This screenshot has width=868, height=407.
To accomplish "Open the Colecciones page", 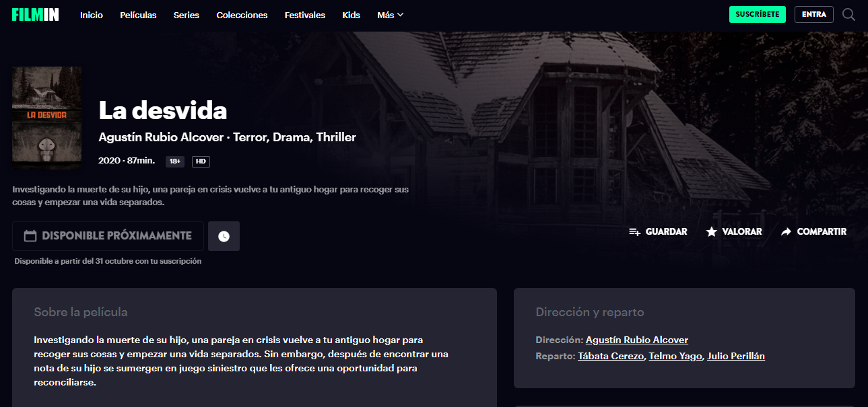I will tap(242, 15).
